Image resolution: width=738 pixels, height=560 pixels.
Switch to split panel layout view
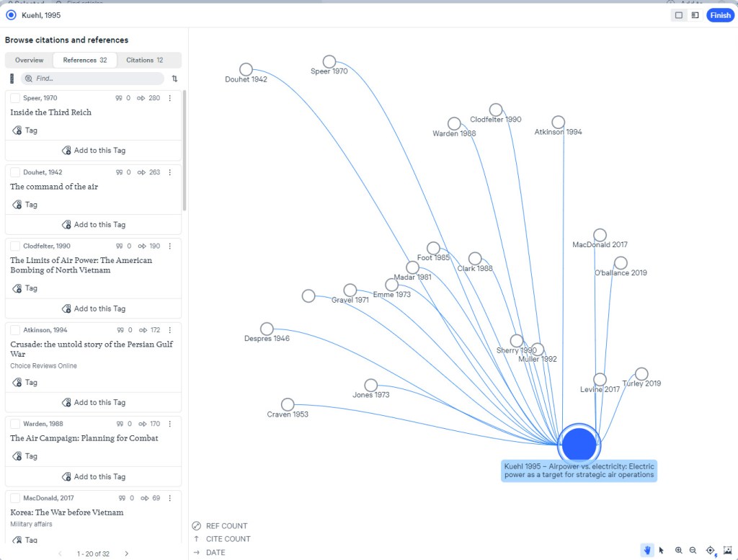click(695, 15)
